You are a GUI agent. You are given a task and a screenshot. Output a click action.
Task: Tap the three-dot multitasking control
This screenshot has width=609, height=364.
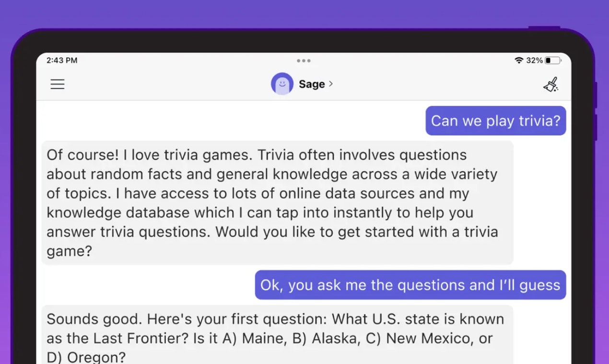(x=304, y=61)
